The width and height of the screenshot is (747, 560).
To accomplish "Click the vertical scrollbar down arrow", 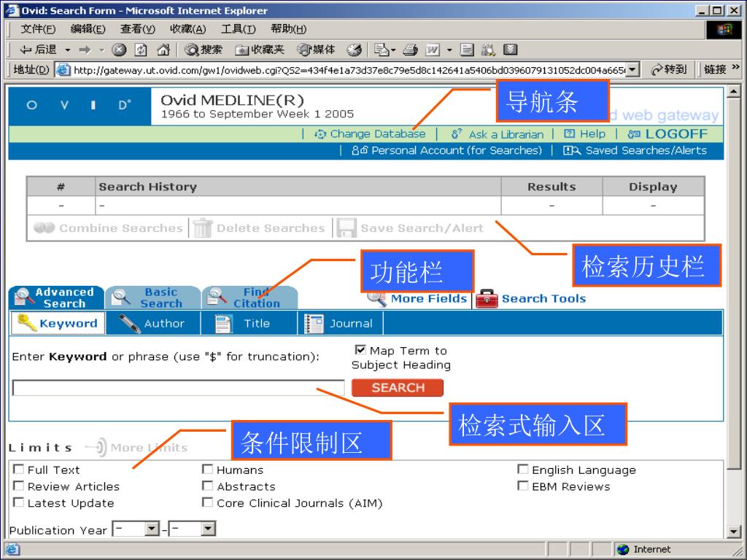I will pos(734,532).
